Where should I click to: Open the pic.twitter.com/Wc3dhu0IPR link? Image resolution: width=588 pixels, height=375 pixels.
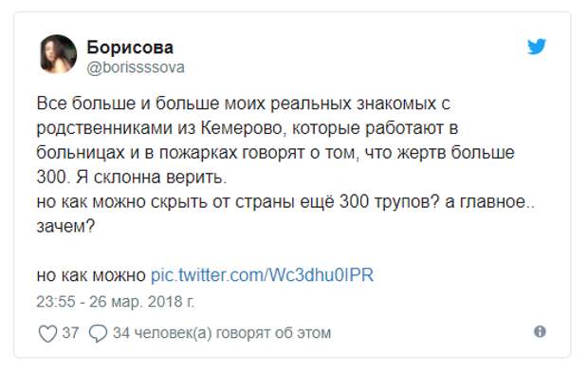[262, 275]
